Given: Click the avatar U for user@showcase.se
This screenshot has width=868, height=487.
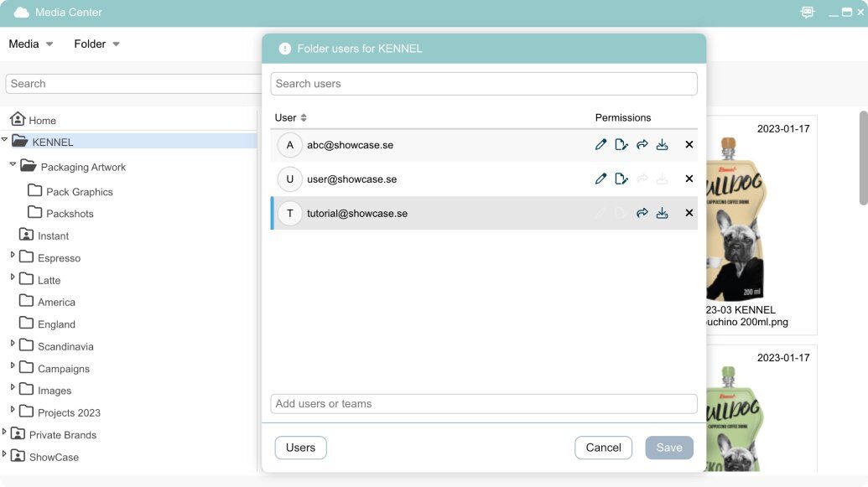Looking at the screenshot, I should click(x=289, y=179).
